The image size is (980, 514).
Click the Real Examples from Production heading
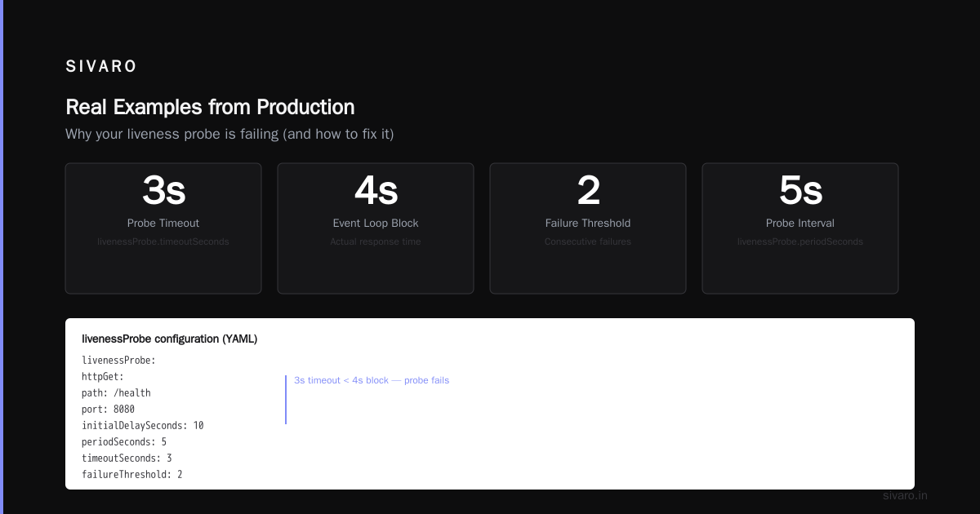210,107
